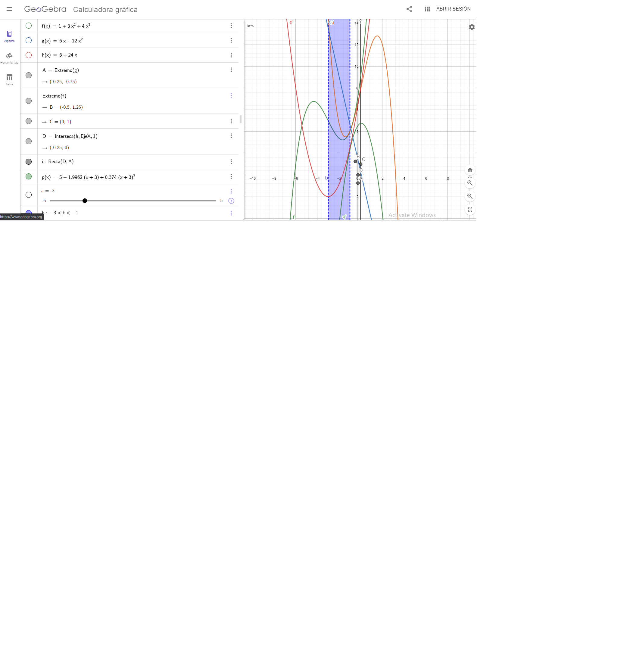This screenshot has width=636, height=672.
Task: Open more options for line i row
Action: click(x=231, y=162)
